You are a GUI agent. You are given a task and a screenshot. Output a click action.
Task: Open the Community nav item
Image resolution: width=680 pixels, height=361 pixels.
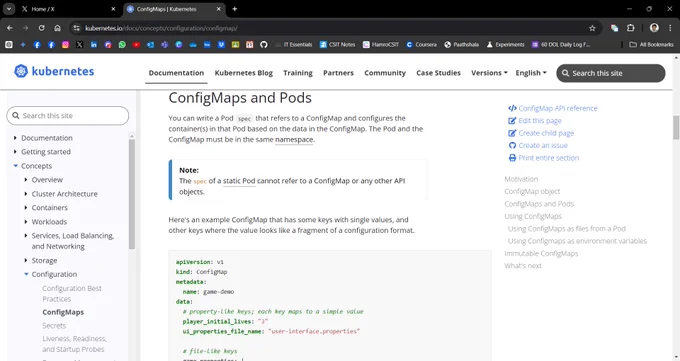pos(385,73)
